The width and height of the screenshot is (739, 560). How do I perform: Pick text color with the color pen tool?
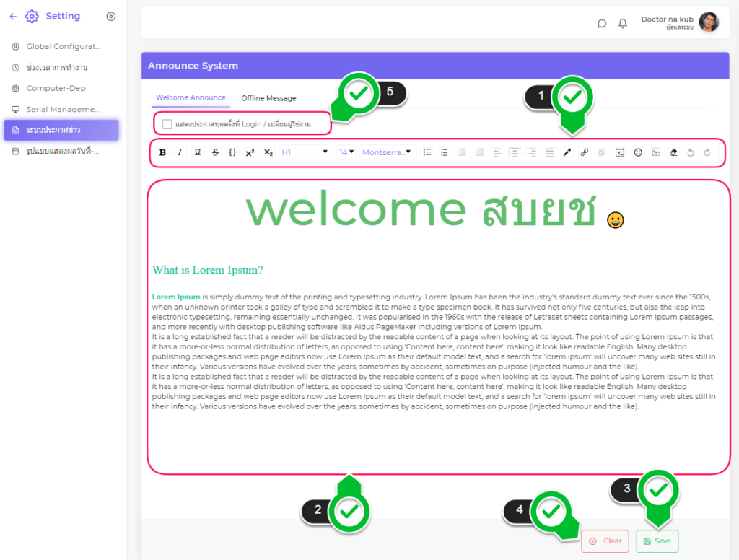(567, 152)
